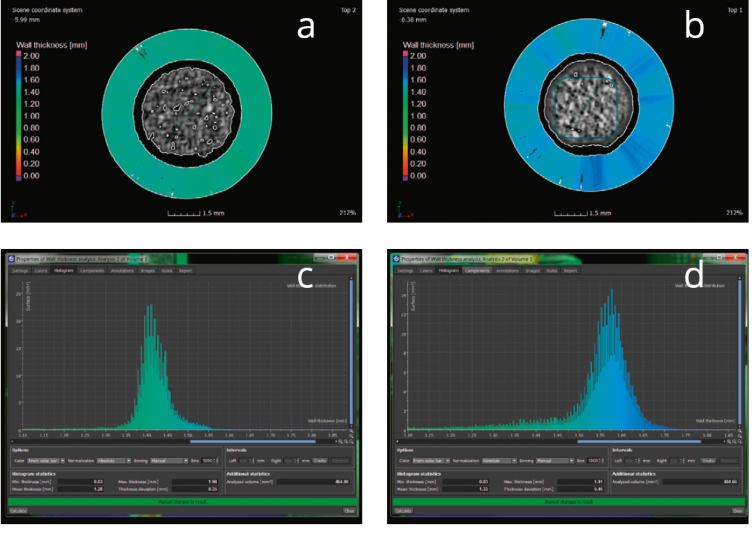
Task: Expand Color 'From color bar' dropdown, right dialog
Action: (431, 461)
